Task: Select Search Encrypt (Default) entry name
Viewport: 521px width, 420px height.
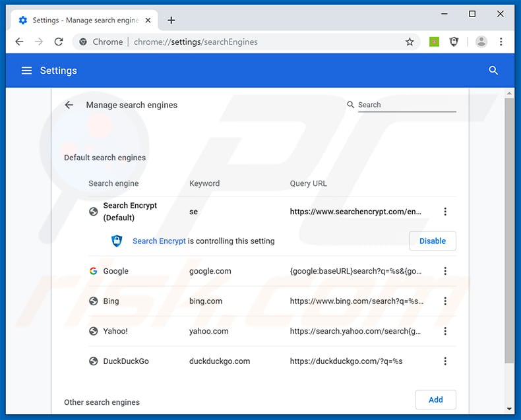Action: [x=130, y=212]
